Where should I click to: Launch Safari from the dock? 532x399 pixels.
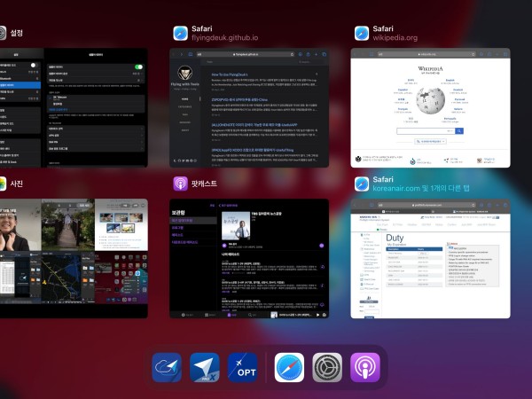coord(289,367)
